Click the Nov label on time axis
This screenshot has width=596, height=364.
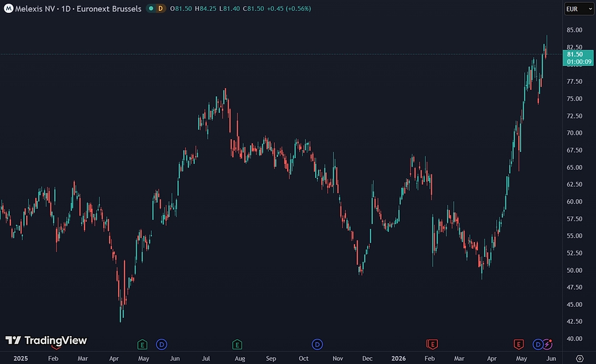(338, 359)
